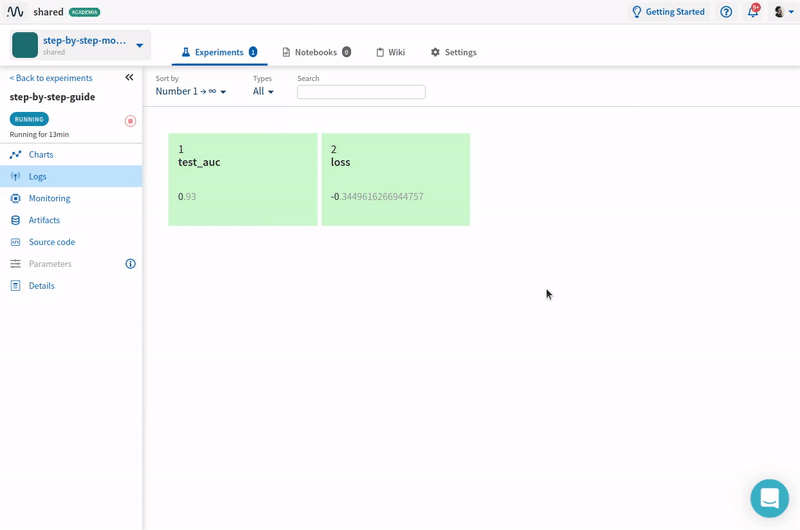Open the Types All dropdown
This screenshot has width=800, height=530.
point(263,91)
